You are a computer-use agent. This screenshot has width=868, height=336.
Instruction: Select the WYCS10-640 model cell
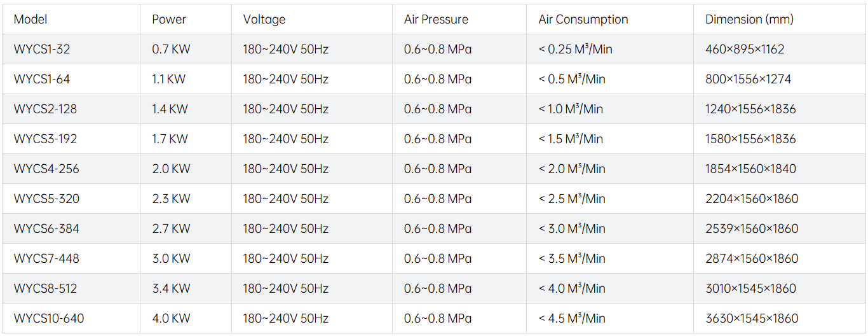click(49, 318)
